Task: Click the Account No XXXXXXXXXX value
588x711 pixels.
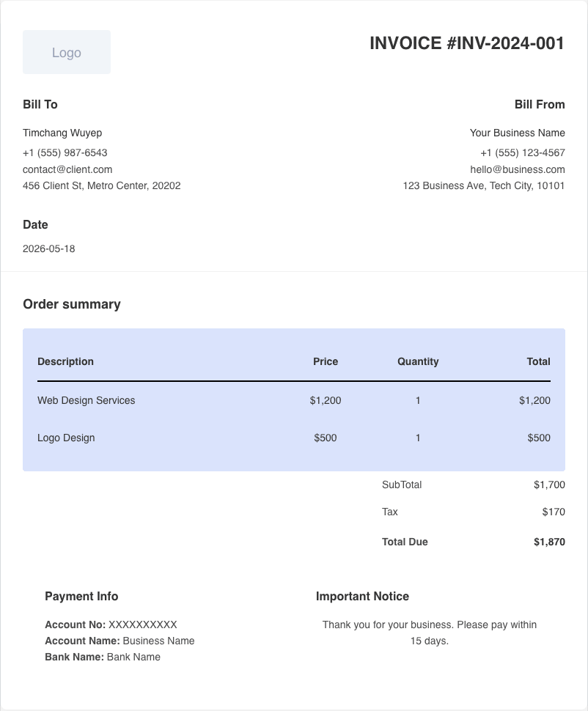Action: click(x=143, y=625)
